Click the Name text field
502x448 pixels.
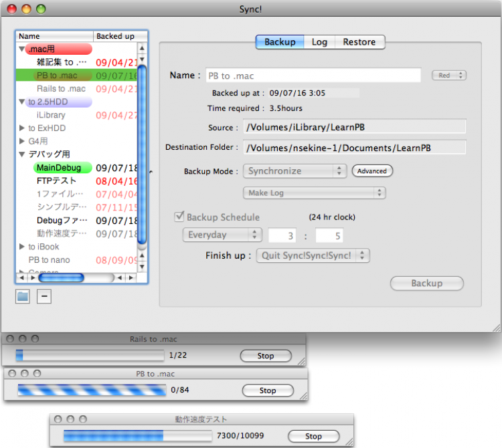coord(313,76)
